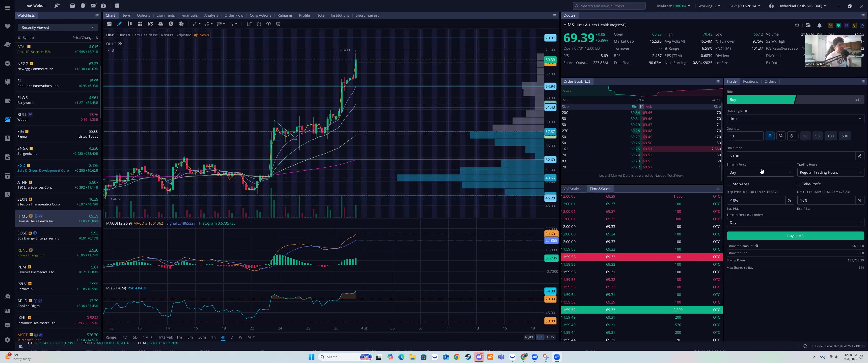Open the chart grid layout icon
This screenshot has height=363, width=868.
140,24
